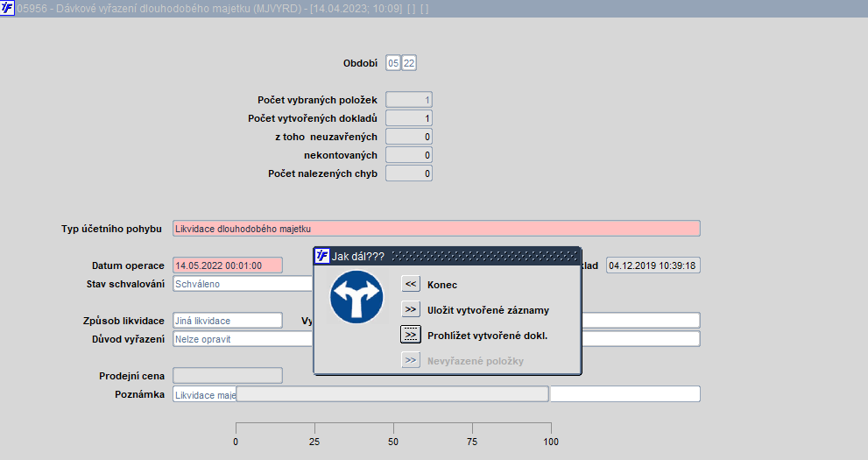Click the >> button for Uložit vytvořené záznamy
The width and height of the screenshot is (868, 460).
410,309
